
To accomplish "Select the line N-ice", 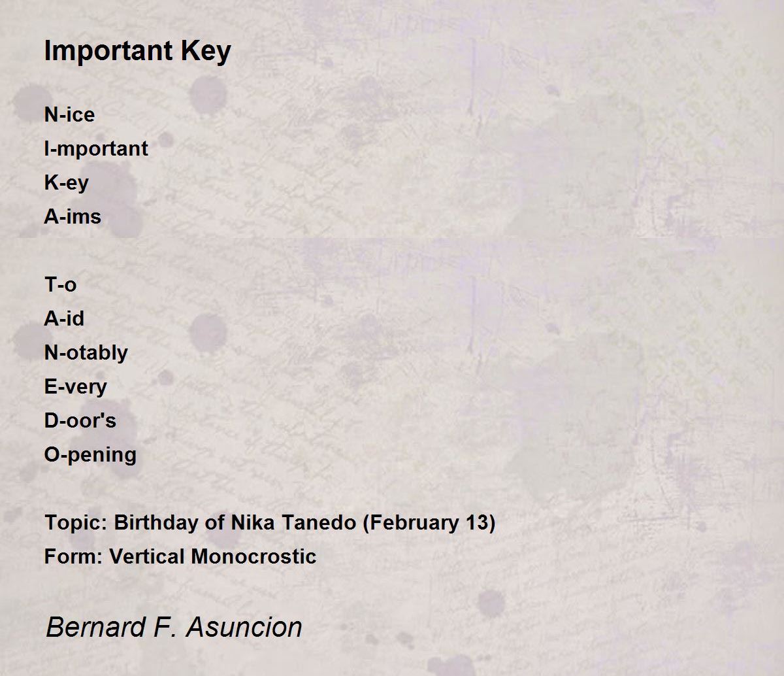I will (x=69, y=114).
